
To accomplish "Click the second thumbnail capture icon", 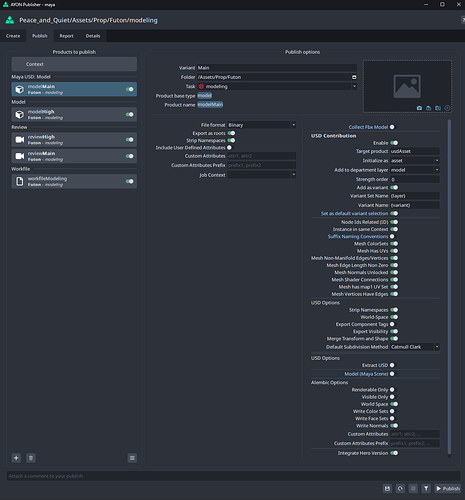I will (x=429, y=108).
